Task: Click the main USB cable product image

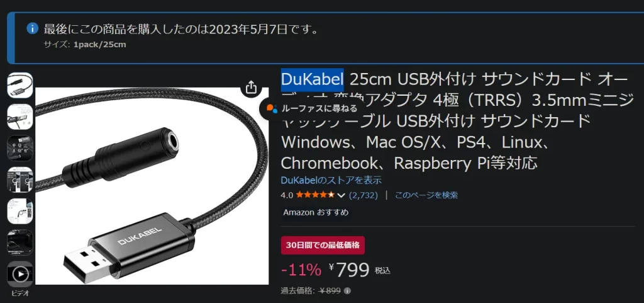Action: pyautogui.click(x=152, y=186)
